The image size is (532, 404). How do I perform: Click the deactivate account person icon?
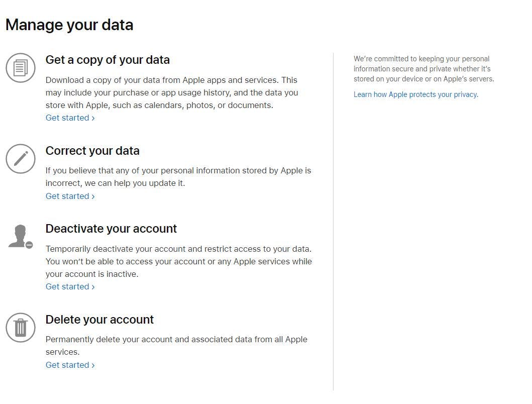[x=21, y=236]
